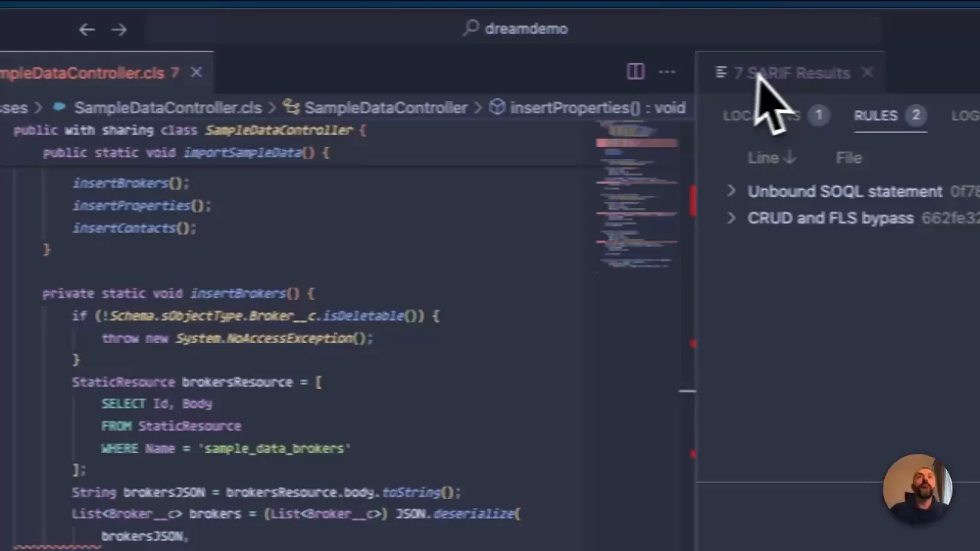This screenshot has height=551, width=980.
Task: Expand the Unbound SOQL statement rule
Action: 731,191
